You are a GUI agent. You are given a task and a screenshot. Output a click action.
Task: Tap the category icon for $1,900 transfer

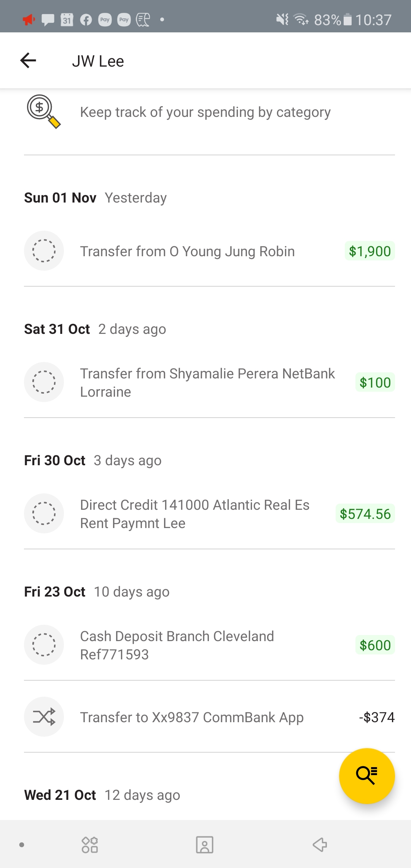[x=44, y=251]
